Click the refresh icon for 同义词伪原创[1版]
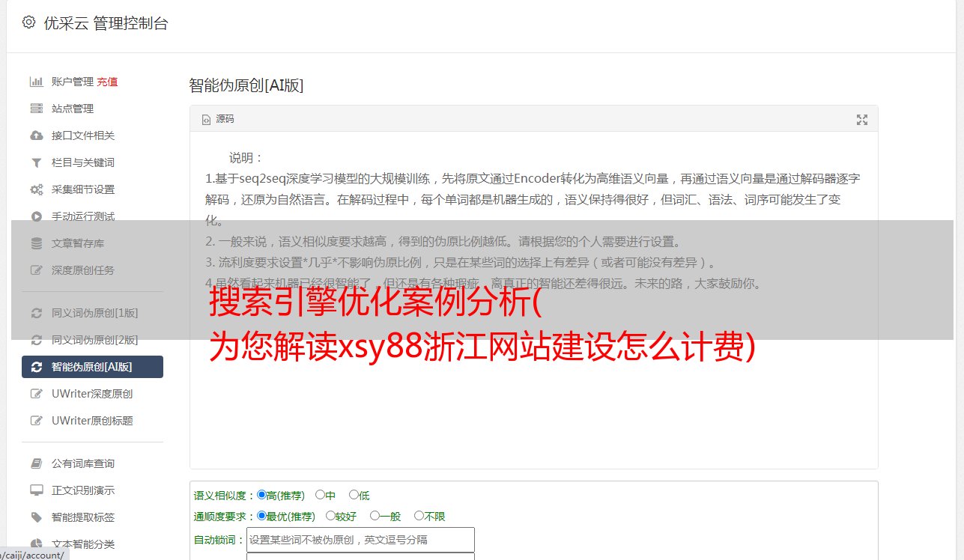Viewport: 964px width, 560px height. coord(36,313)
